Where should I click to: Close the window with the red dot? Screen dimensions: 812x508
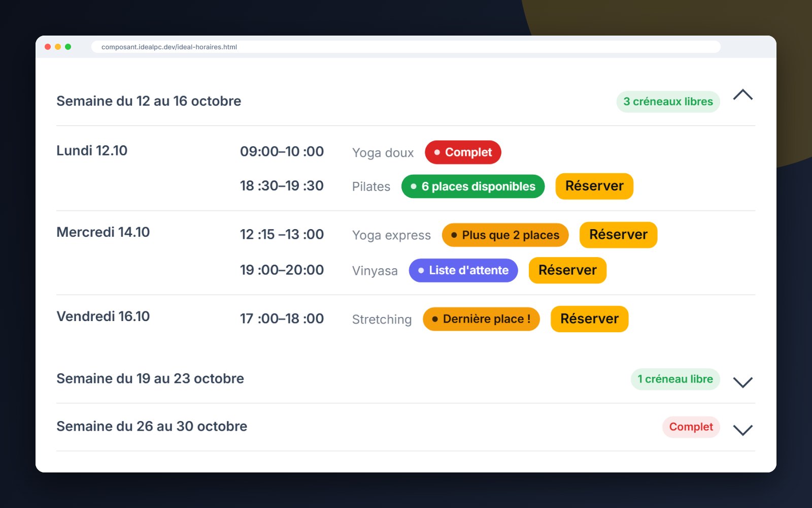click(48, 47)
